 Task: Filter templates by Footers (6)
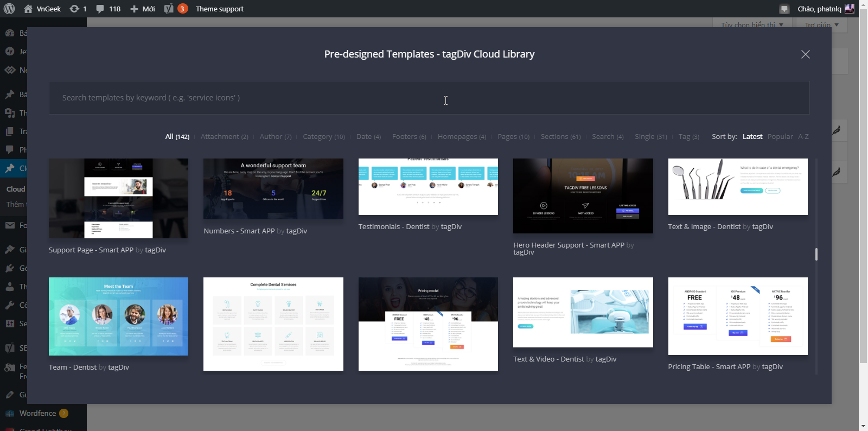point(409,137)
